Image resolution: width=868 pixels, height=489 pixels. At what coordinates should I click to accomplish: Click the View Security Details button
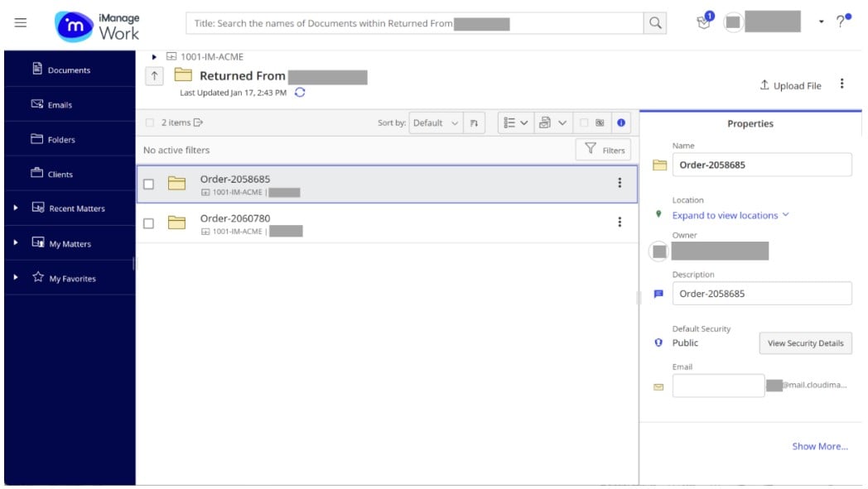[x=805, y=343]
